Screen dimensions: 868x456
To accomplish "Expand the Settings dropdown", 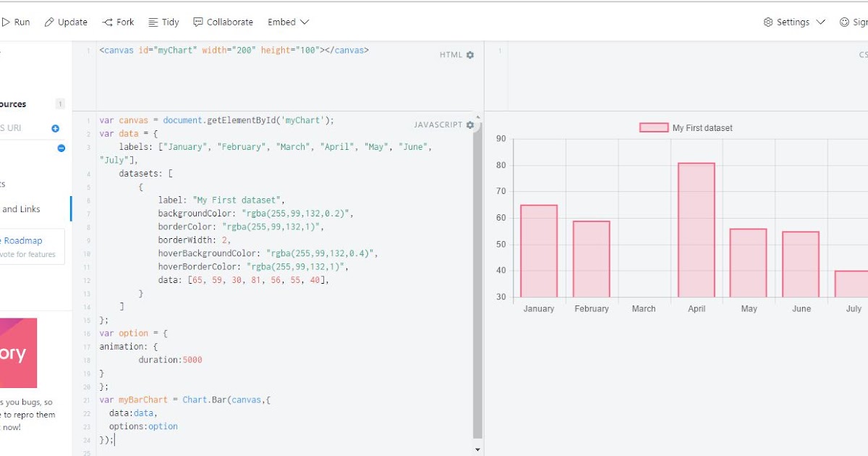I will click(x=793, y=22).
